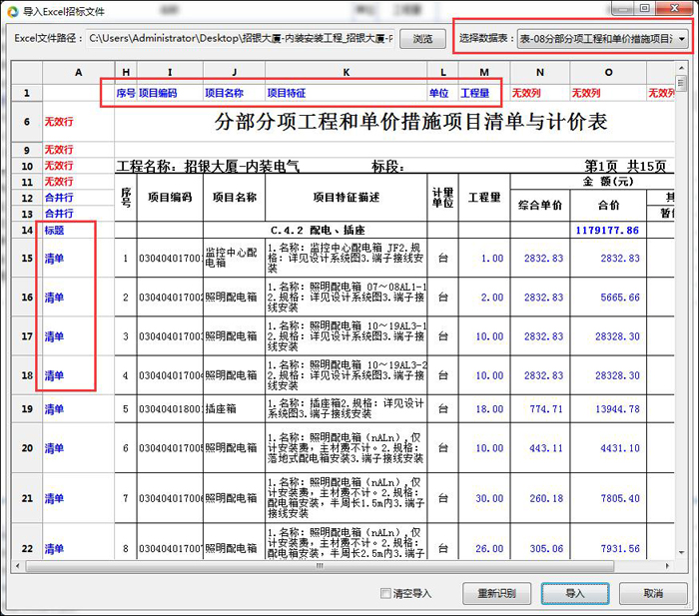Click the 标题 label in row 14
699x616 pixels.
pos(54,231)
